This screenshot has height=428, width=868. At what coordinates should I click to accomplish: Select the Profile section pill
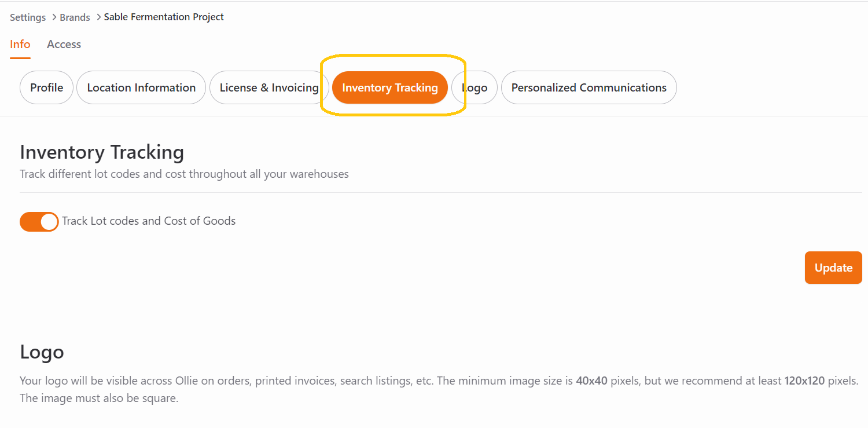46,87
